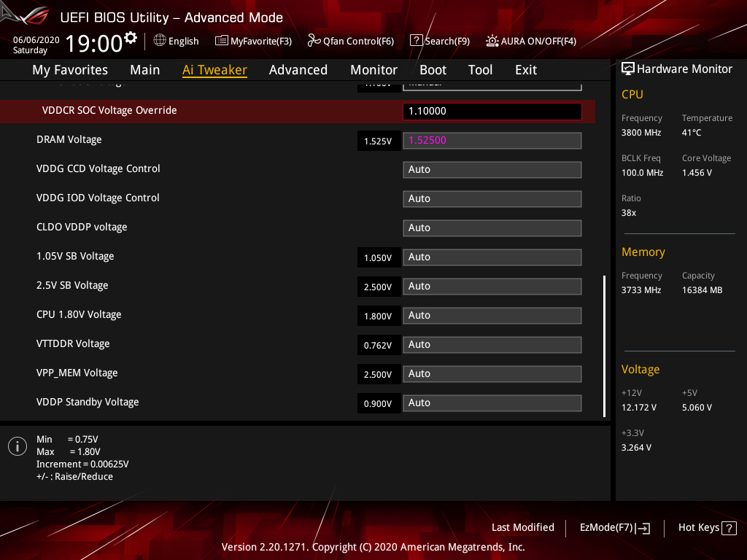Click VTTDDR Voltage Auto field
This screenshot has height=560, width=747.
coord(492,344)
